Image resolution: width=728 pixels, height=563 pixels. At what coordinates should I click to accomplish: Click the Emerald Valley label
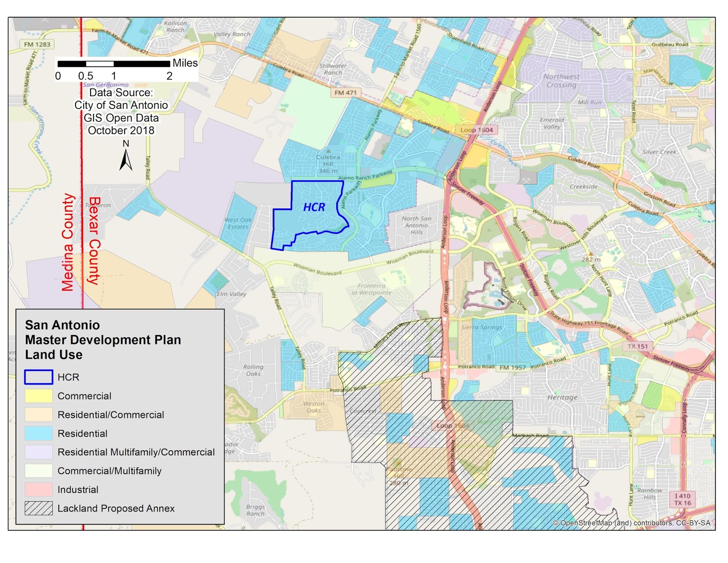552,123
